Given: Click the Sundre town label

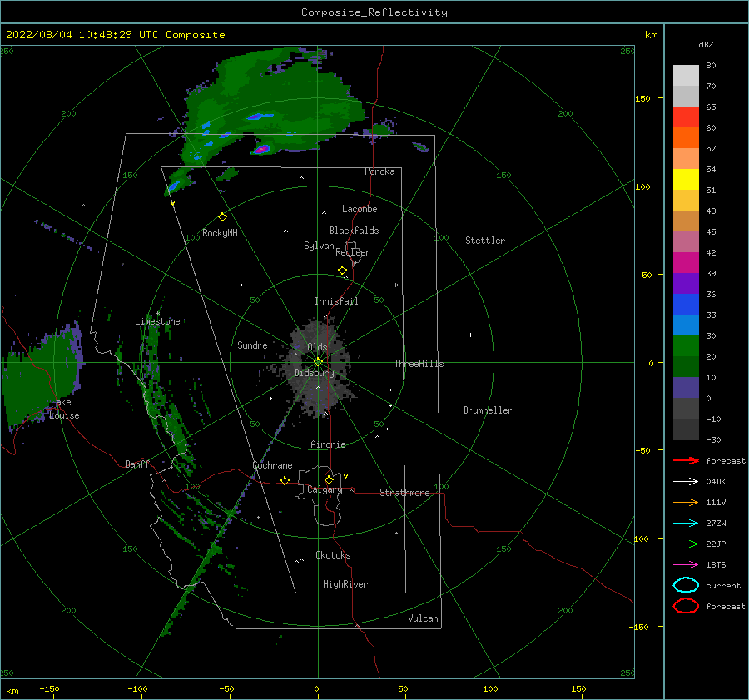Looking at the screenshot, I should tap(252, 345).
